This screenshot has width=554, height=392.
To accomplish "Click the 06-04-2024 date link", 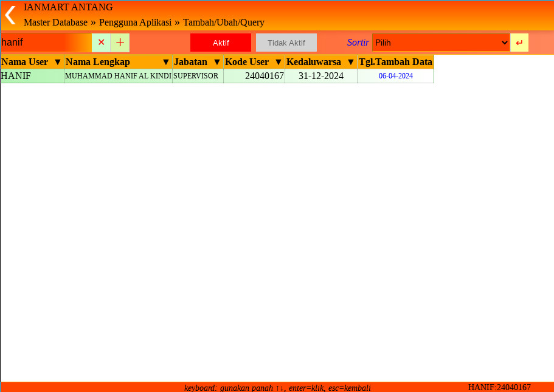I will pos(395,76).
